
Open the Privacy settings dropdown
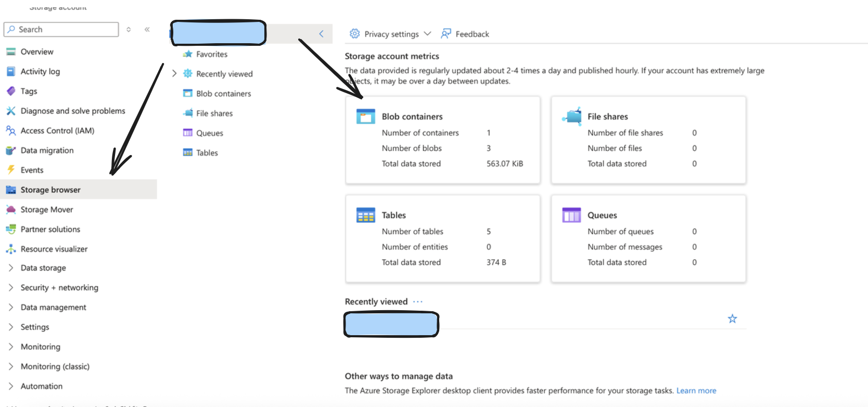[x=427, y=34]
